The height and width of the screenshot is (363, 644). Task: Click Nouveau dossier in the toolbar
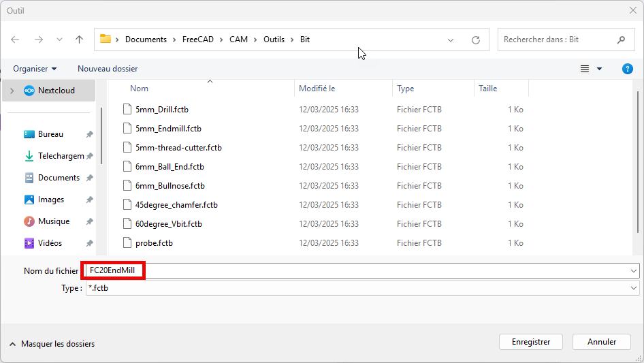point(108,69)
